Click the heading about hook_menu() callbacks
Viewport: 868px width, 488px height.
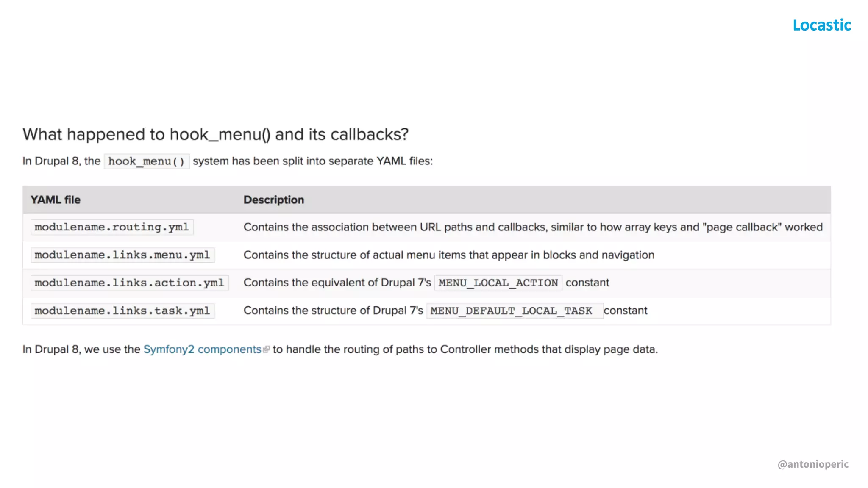215,135
